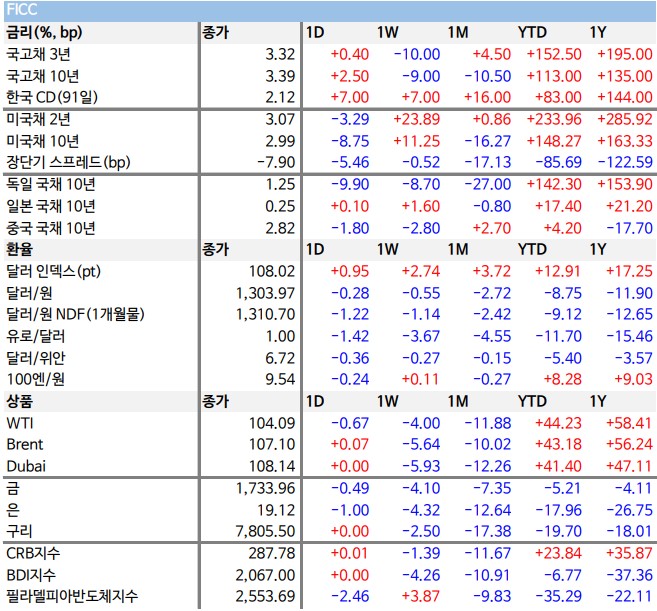Select 미국채 2년 1Y value +285.92
The height and width of the screenshot is (611, 657).
(x=625, y=119)
